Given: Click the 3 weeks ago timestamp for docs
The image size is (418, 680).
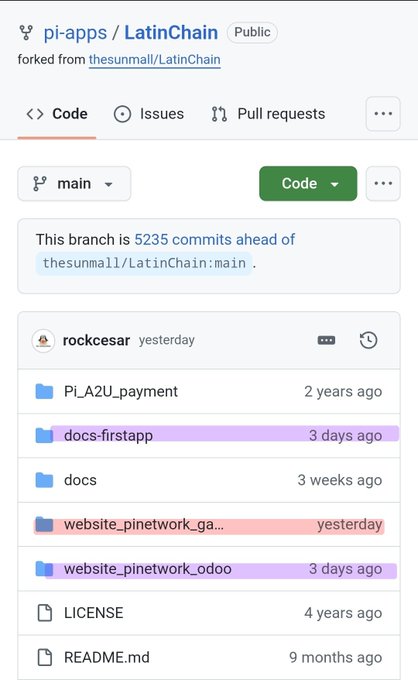Looking at the screenshot, I should coord(340,480).
